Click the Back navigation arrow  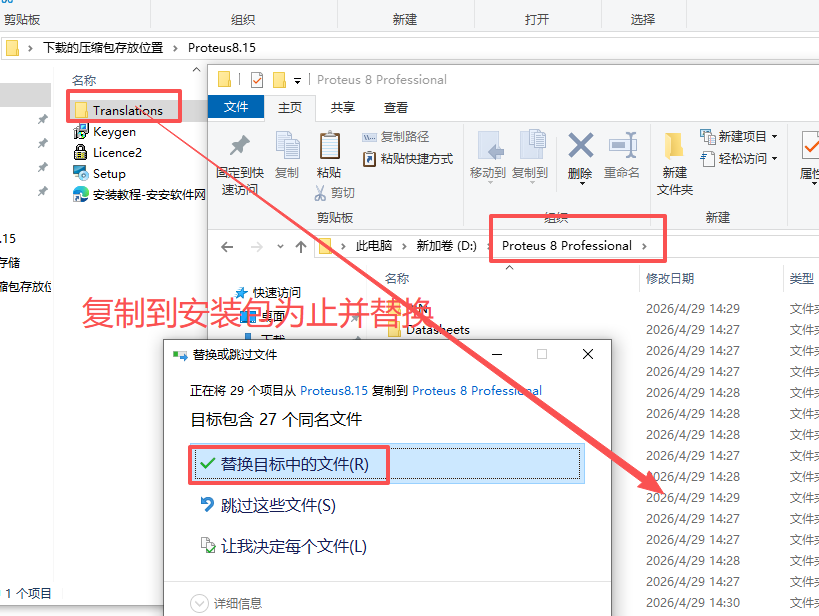(x=227, y=247)
